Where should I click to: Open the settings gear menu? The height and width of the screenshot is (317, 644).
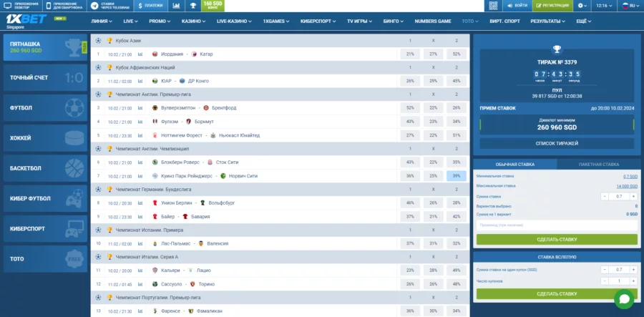point(582,6)
